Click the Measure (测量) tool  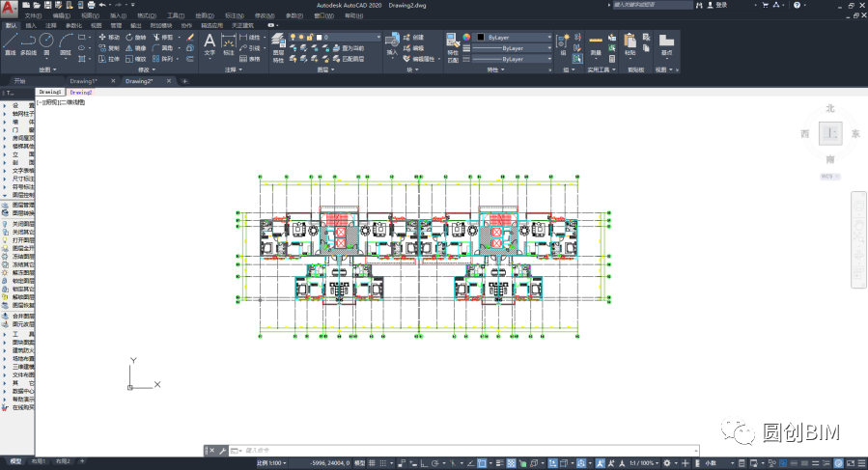pos(596,44)
